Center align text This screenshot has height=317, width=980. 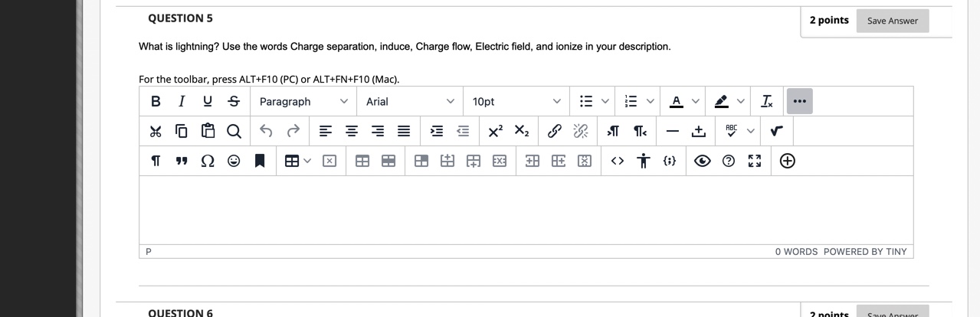[x=352, y=132]
